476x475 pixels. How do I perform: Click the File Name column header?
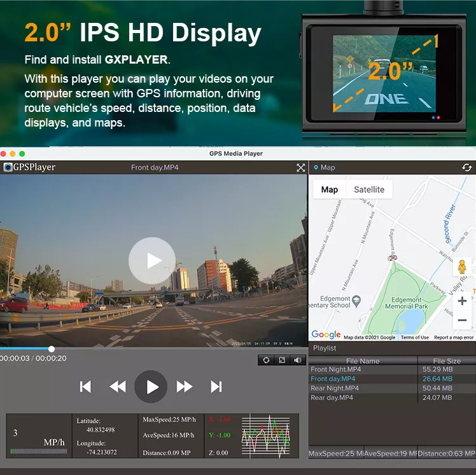[x=363, y=361]
